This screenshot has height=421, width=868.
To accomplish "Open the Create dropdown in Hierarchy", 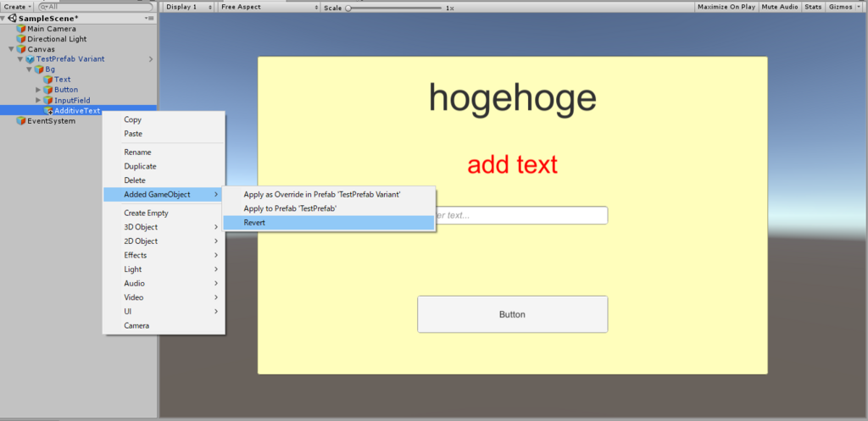I will tap(18, 7).
